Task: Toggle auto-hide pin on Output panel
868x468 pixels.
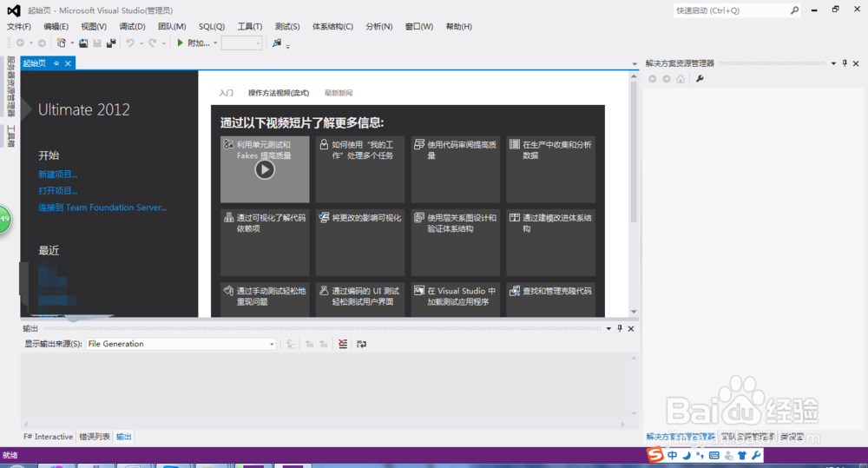Action: tap(620, 328)
